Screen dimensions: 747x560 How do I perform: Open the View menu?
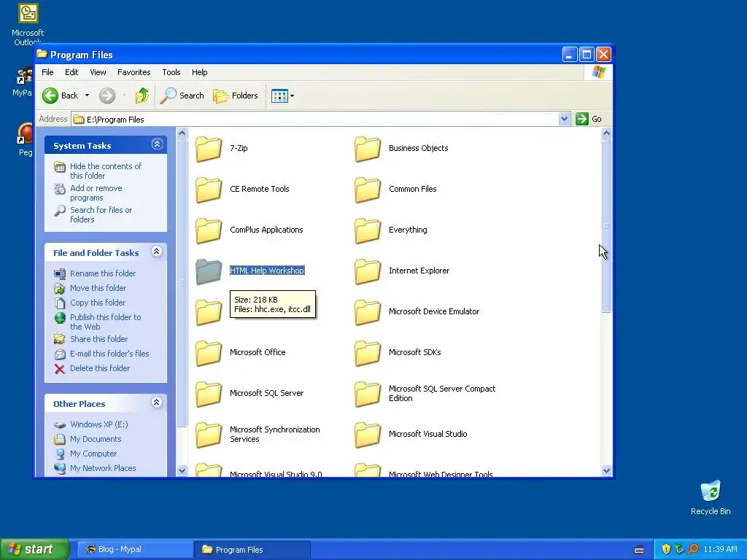[98, 72]
